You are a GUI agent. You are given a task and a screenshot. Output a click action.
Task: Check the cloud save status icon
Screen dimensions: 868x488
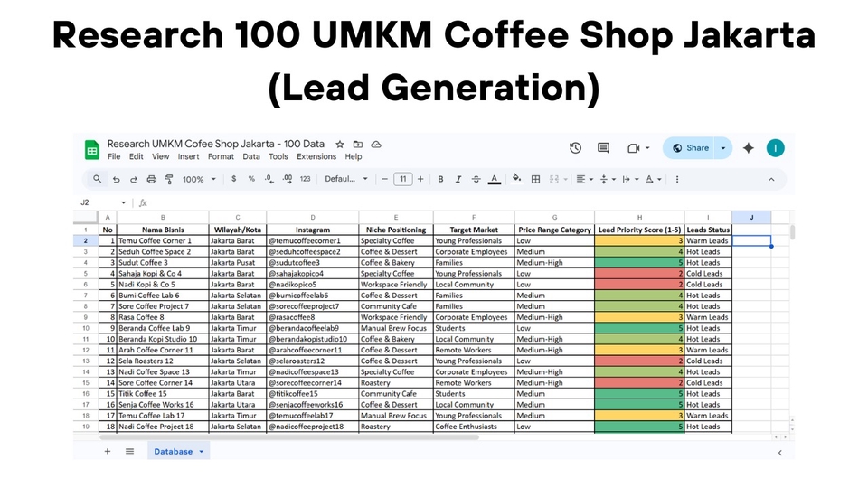pyautogui.click(x=376, y=145)
